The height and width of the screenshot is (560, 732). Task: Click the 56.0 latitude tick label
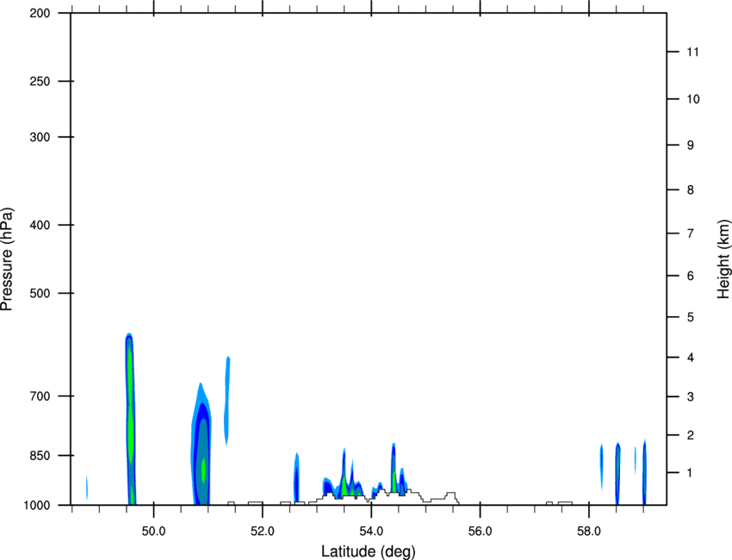(x=480, y=532)
